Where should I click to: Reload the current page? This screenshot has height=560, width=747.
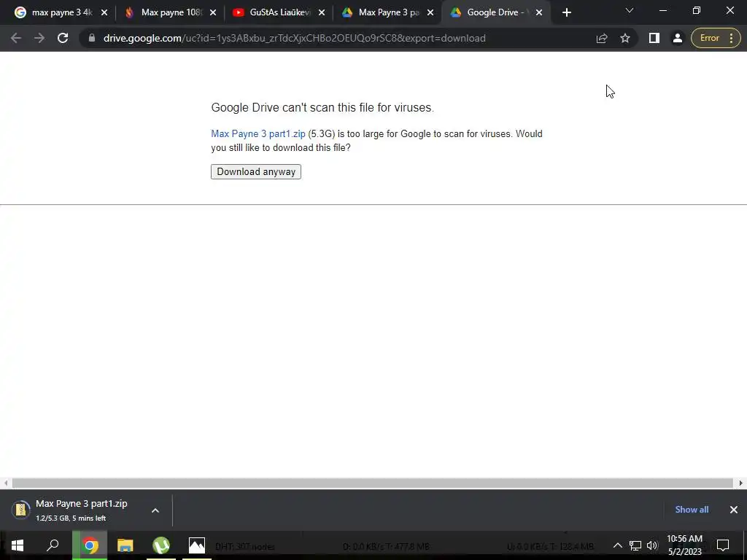63,38
